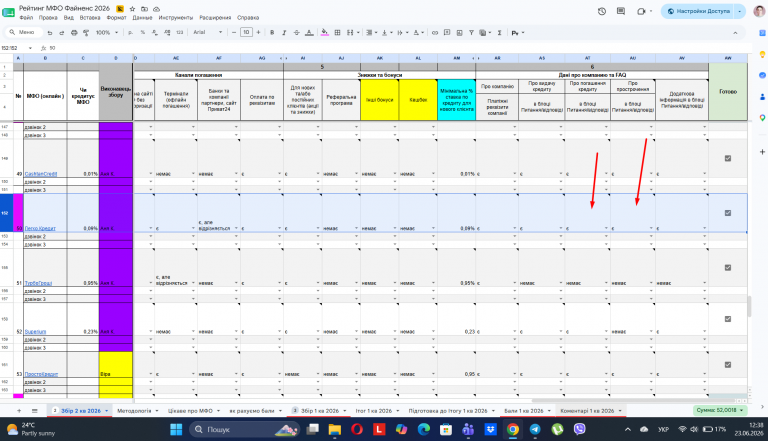Open the Збір 2 кв 2026 tab menu arrow
768x441 pixels.
[106, 411]
